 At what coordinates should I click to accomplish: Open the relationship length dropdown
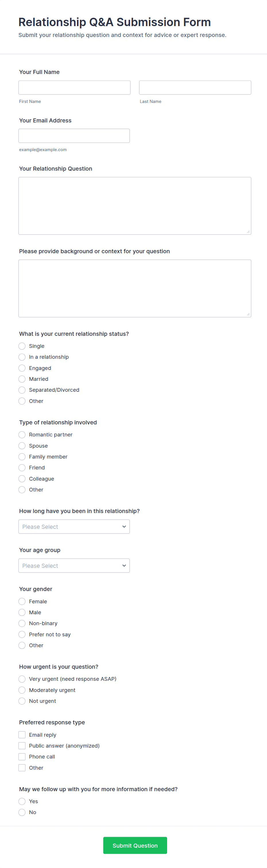pyautogui.click(x=74, y=527)
